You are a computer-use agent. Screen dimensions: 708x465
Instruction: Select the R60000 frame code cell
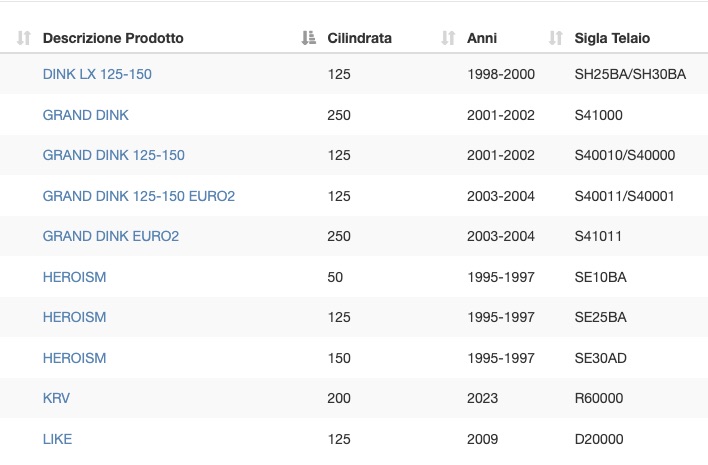[599, 398]
